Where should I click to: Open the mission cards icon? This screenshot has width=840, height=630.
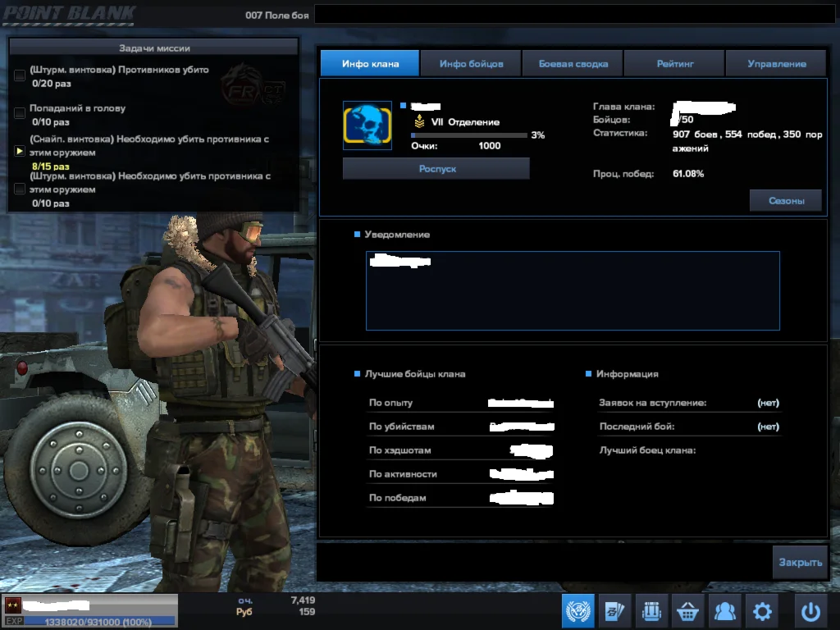pos(615,610)
